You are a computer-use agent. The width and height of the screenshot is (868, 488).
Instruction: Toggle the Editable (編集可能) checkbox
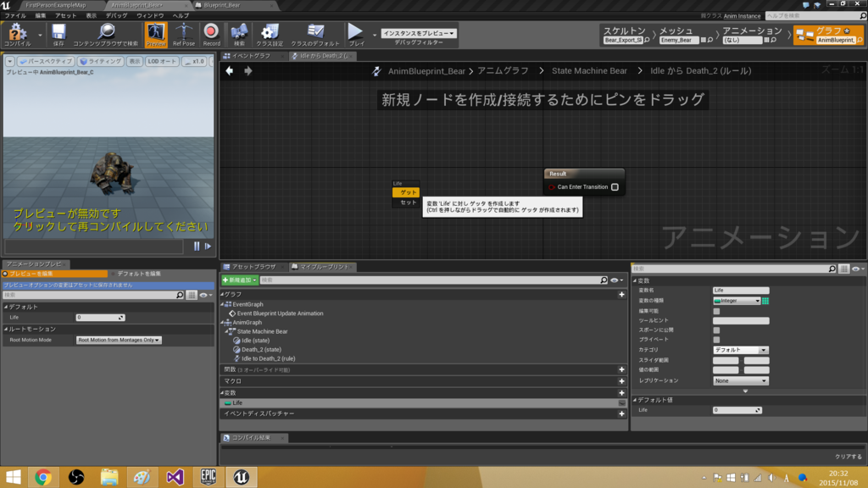[716, 311]
